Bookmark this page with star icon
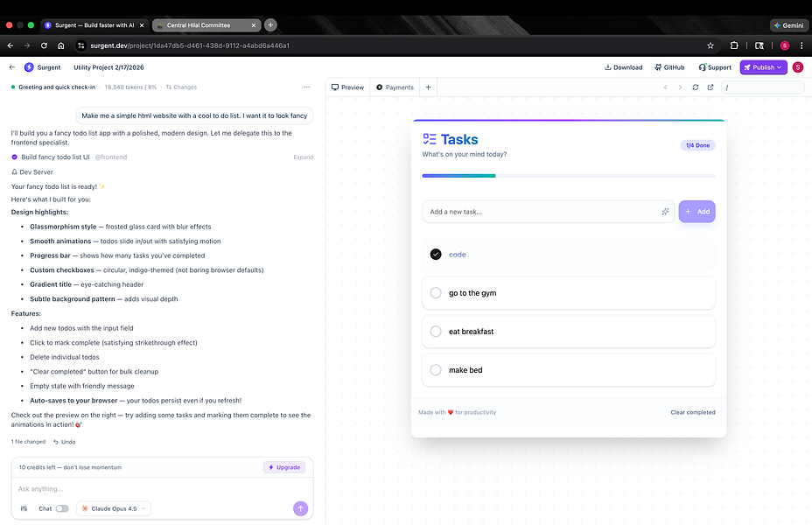 coord(710,45)
